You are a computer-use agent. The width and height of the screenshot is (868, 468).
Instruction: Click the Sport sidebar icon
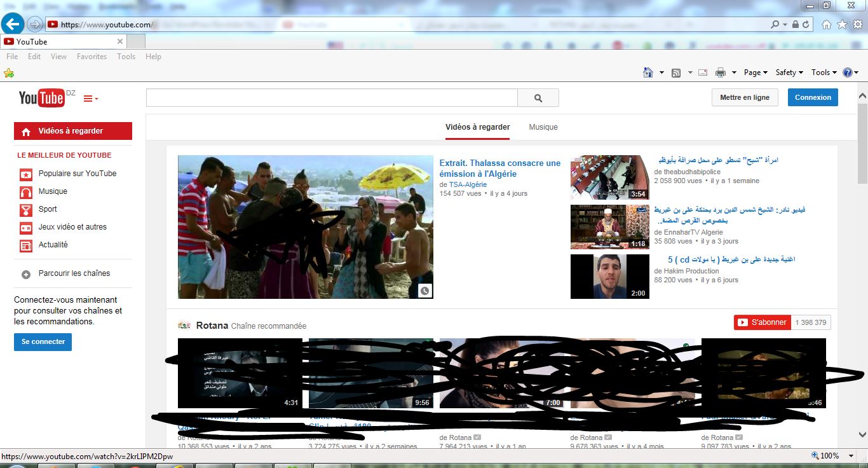tap(26, 209)
